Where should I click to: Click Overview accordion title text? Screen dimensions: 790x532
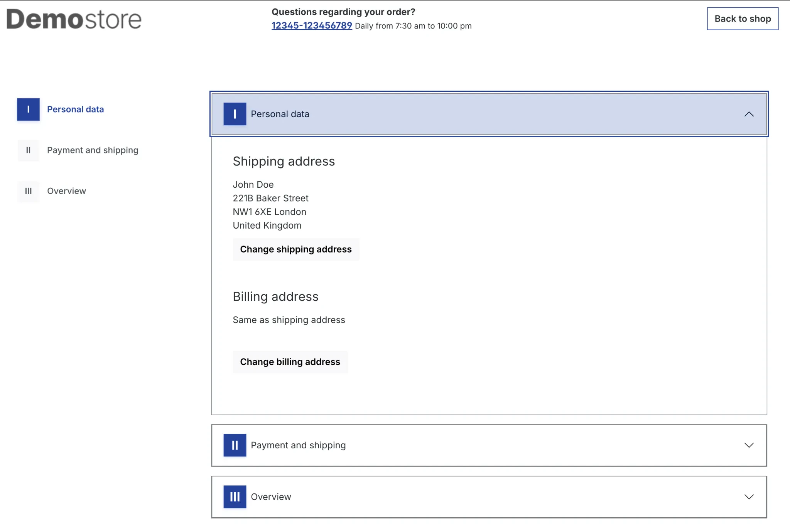click(271, 497)
